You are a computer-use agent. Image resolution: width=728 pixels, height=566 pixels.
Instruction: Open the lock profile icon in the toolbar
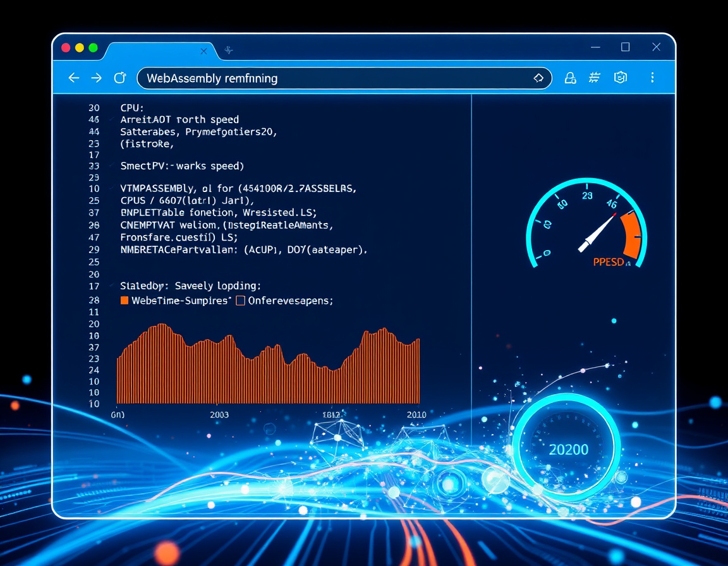click(570, 78)
